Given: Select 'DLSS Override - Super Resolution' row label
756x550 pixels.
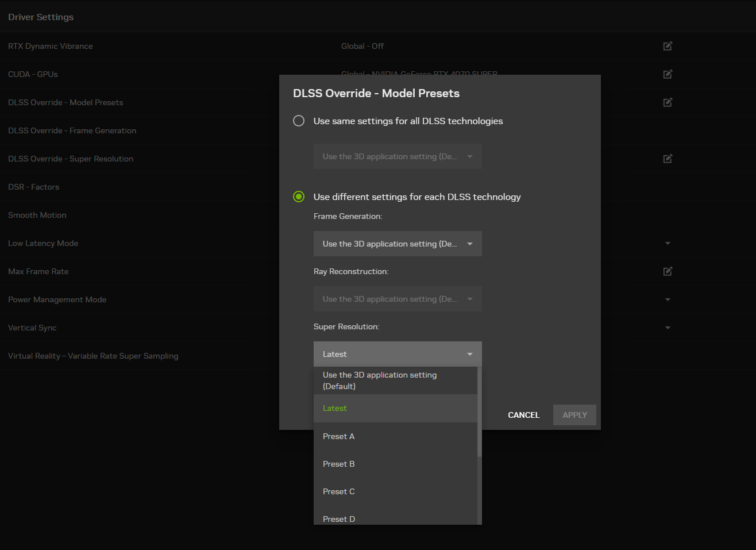Looking at the screenshot, I should [x=71, y=159].
